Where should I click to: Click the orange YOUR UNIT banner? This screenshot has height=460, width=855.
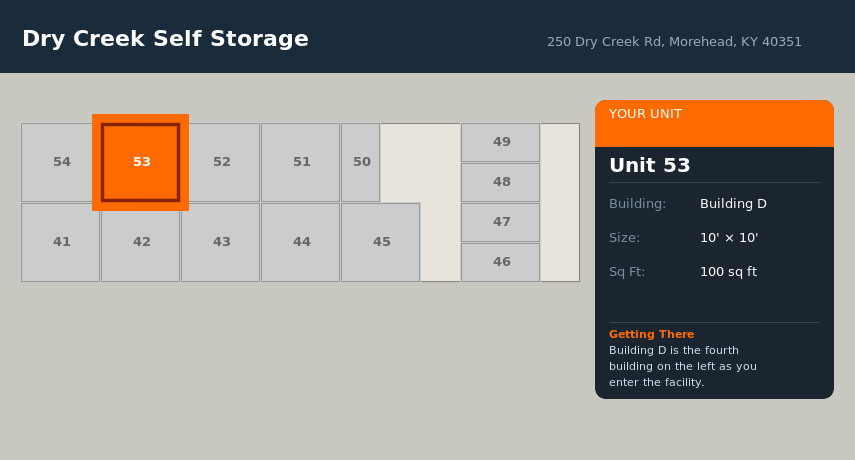(x=714, y=123)
